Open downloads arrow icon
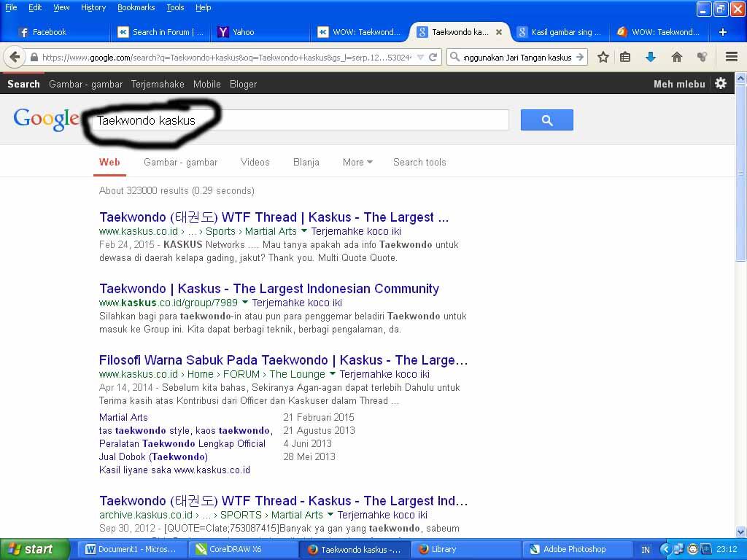Image resolution: width=747 pixels, height=560 pixels. click(x=651, y=57)
